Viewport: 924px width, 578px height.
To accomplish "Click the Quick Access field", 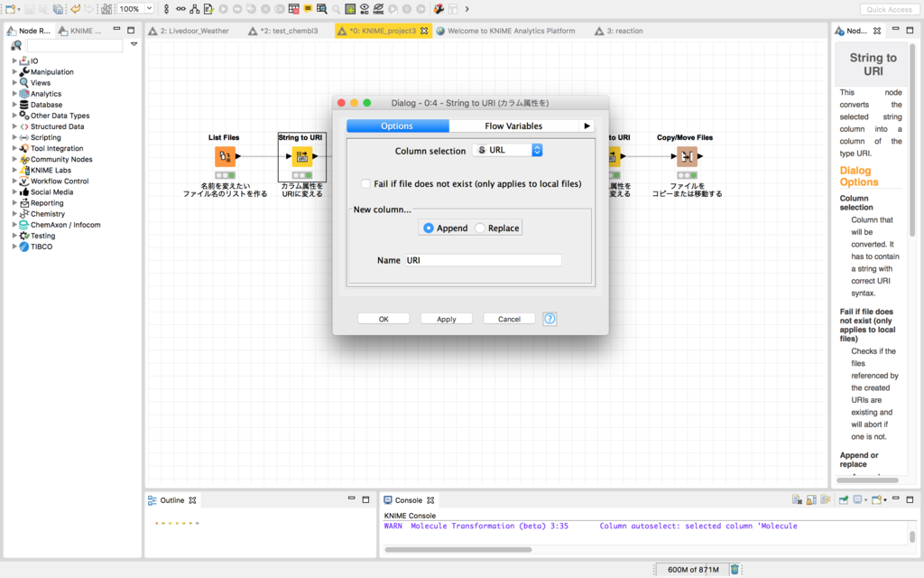I will click(x=889, y=9).
